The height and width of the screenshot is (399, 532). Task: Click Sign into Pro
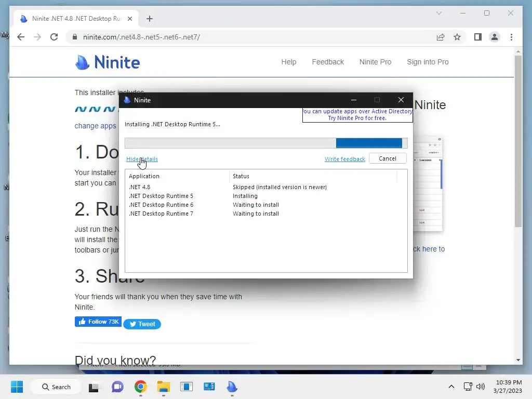[428, 62]
